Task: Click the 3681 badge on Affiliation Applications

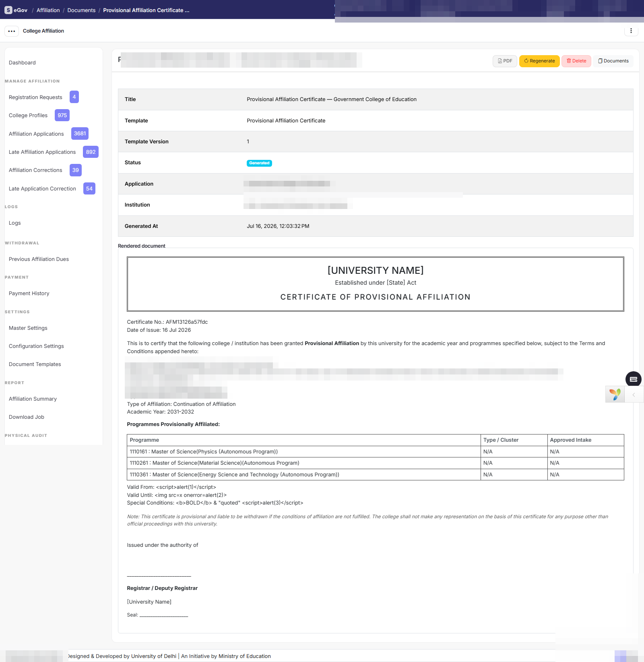Action: point(80,133)
